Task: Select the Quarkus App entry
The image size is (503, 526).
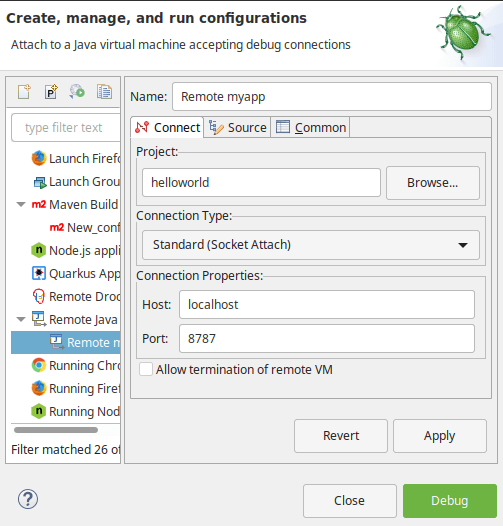Action: [x=76, y=273]
